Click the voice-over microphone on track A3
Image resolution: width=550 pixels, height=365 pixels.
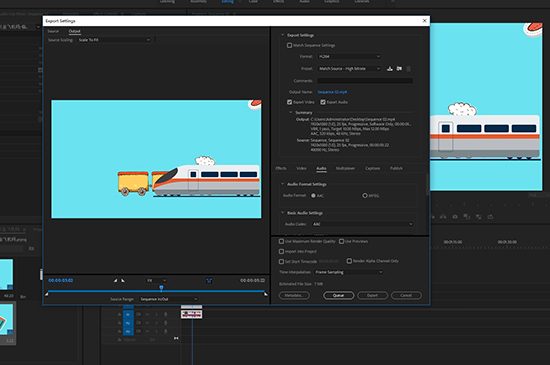click(x=166, y=331)
